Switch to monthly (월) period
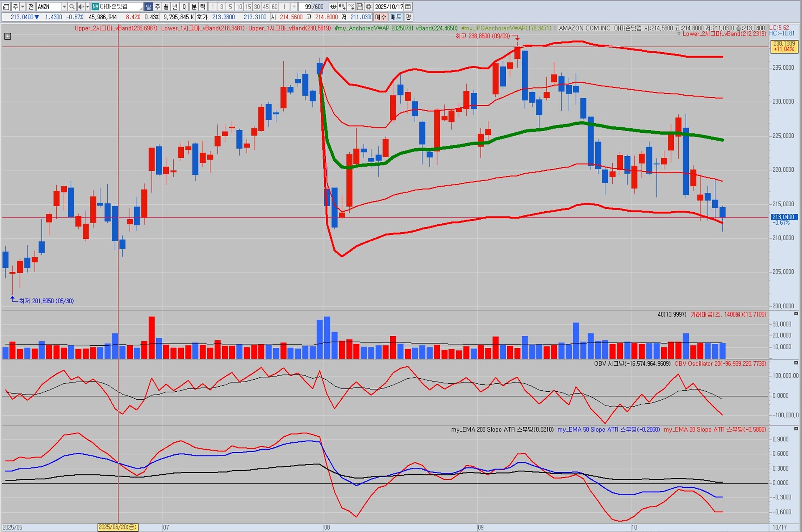Image resolution: width=802 pixels, height=532 pixels. (166, 7)
